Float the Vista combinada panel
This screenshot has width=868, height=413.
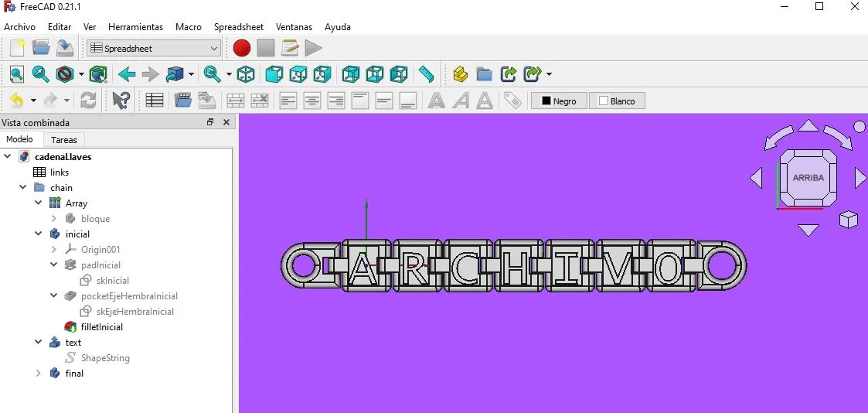(210, 122)
